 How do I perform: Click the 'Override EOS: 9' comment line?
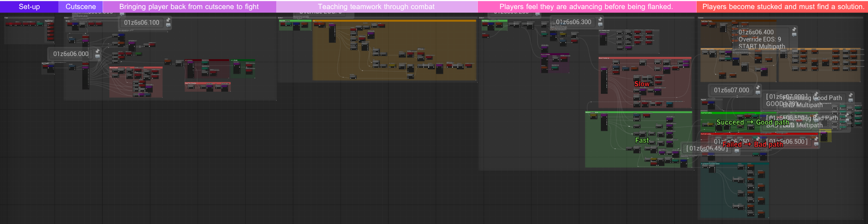click(x=759, y=39)
